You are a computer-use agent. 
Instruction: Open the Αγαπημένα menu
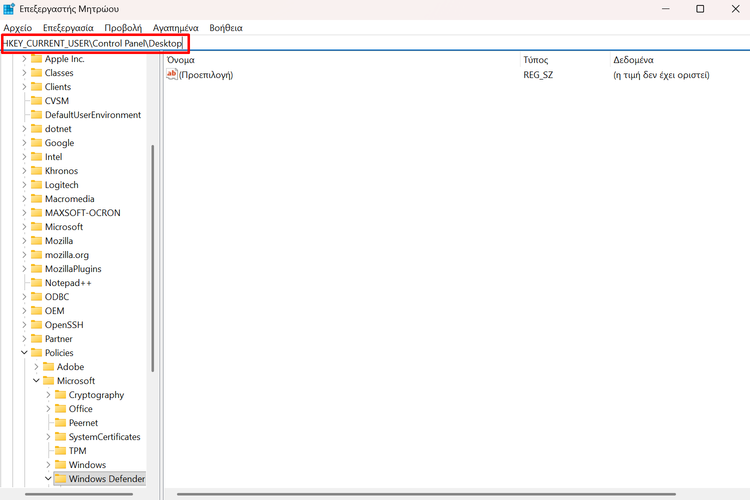click(x=175, y=28)
